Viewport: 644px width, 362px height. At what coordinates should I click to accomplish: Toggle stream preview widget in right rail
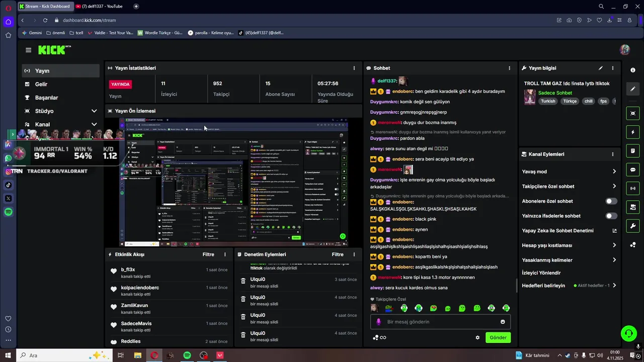tap(633, 114)
